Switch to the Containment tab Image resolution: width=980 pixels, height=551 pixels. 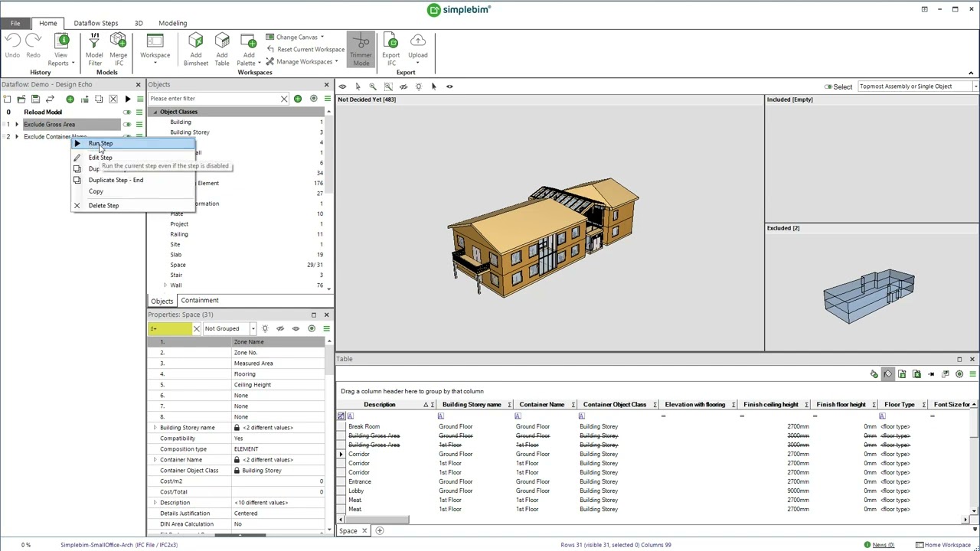[x=199, y=301]
